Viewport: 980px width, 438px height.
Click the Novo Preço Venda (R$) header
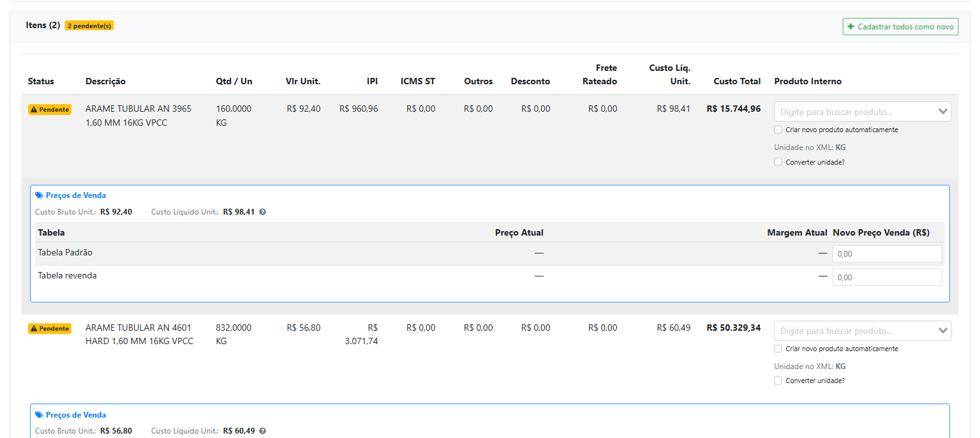pyautogui.click(x=881, y=232)
